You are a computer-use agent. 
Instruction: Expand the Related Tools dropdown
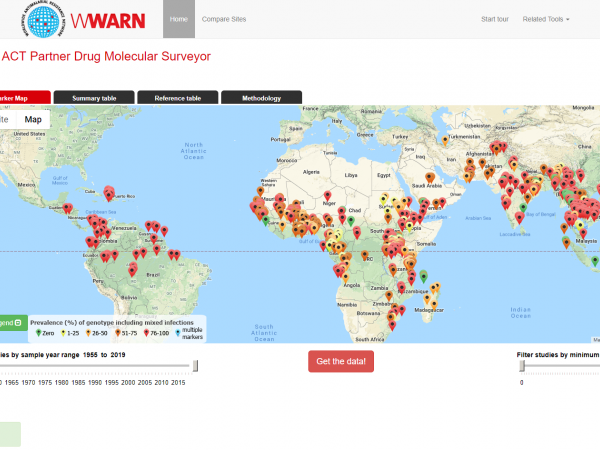[546, 19]
